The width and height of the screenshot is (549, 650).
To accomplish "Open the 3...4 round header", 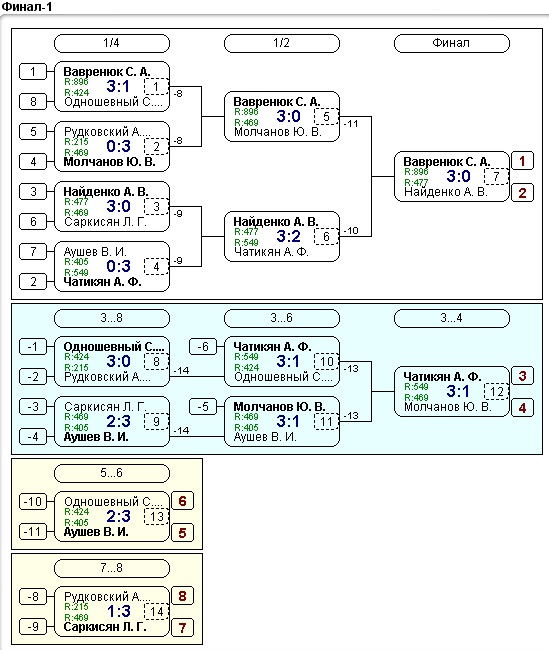I will (x=451, y=318).
